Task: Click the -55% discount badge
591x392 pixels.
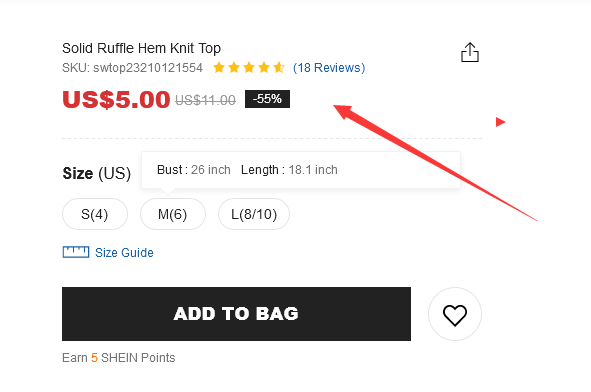Action: tap(267, 99)
